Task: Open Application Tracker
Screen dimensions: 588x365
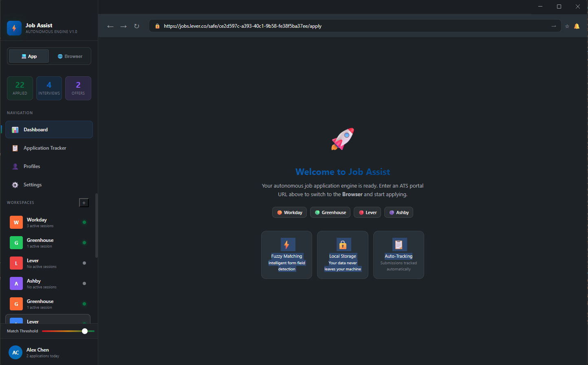Action: pos(49,148)
